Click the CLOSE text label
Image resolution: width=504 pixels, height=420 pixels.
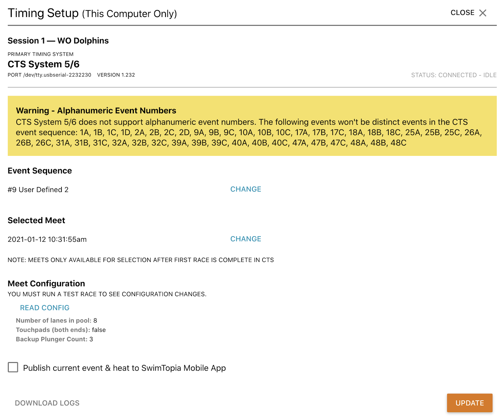tap(462, 13)
